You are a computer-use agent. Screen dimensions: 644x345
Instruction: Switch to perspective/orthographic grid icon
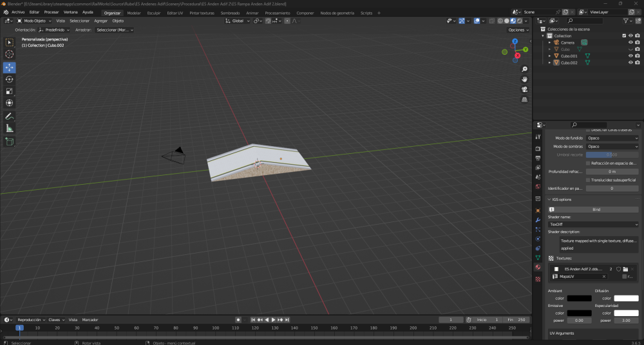pos(525,100)
